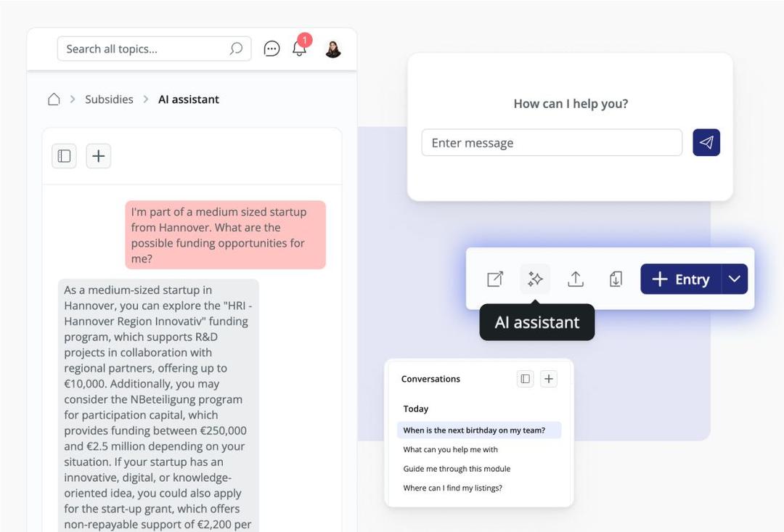Click the search magnifier icon

(x=236, y=49)
